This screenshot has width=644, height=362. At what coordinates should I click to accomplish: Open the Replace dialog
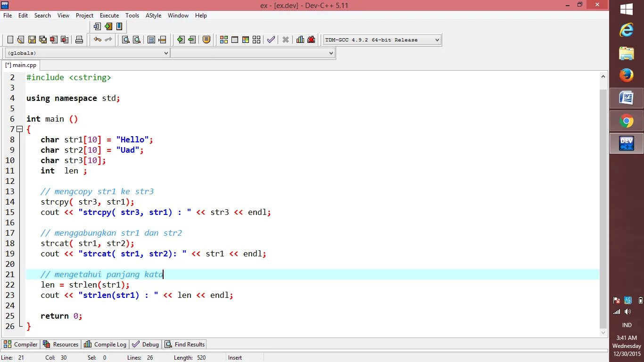pos(137,40)
